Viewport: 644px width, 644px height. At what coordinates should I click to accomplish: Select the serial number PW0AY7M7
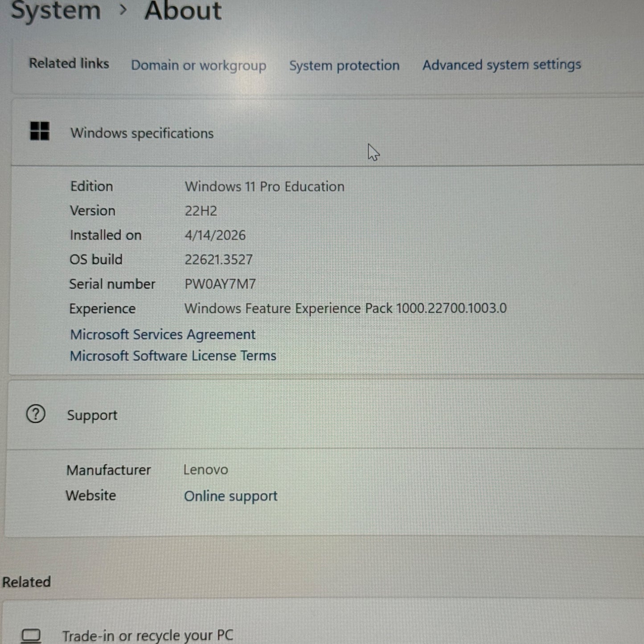point(220,284)
